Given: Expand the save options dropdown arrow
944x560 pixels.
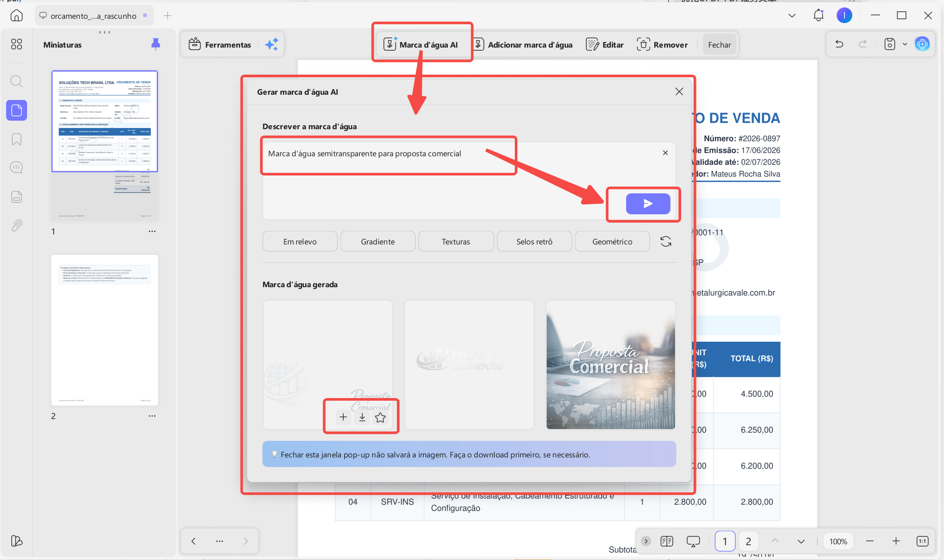Looking at the screenshot, I should pyautogui.click(x=905, y=44).
